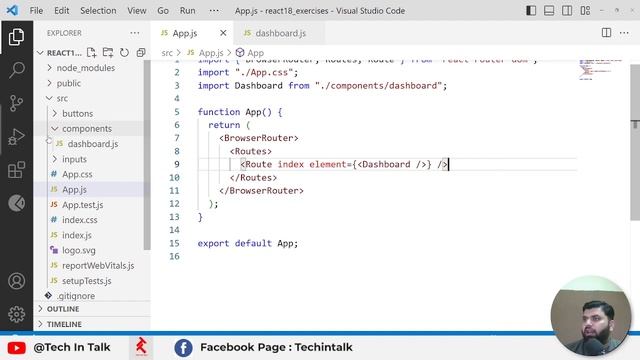Place cursor on 'export default App;' line
This screenshot has width=640, height=360.
click(248, 243)
